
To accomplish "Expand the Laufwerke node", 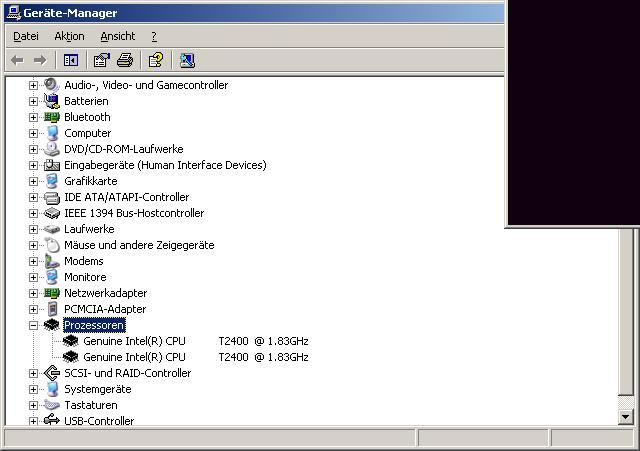I will [33, 229].
